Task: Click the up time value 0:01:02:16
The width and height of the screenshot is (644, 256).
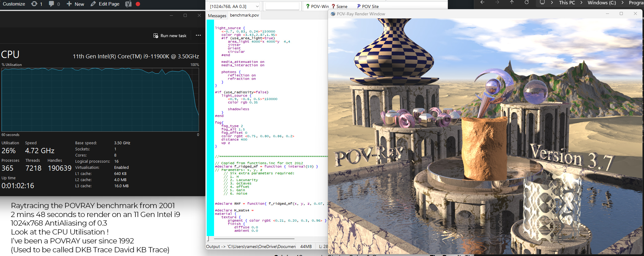Action: (18, 186)
